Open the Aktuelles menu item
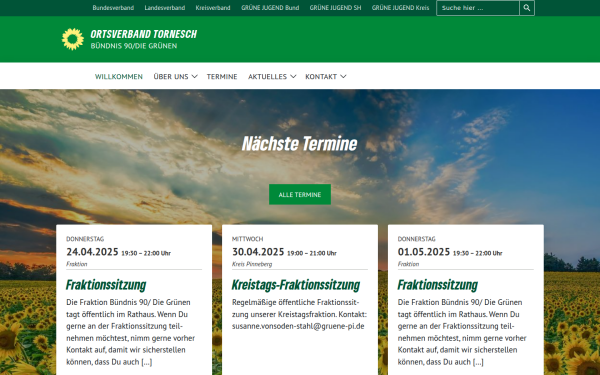Screen dimensions: 600x375 (x=267, y=77)
